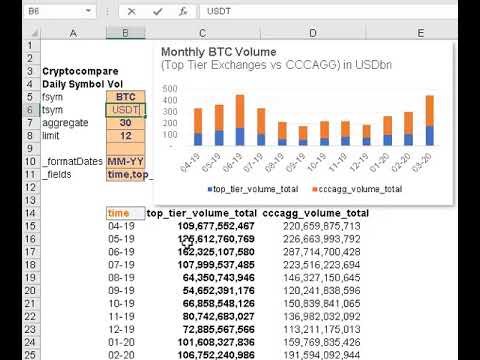Select all cells via corner triangle
Screen dimensions: 480x360
click(x=33, y=33)
